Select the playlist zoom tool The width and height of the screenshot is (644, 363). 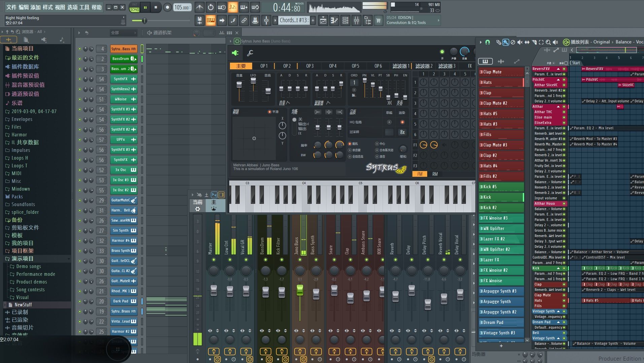[x=548, y=42]
